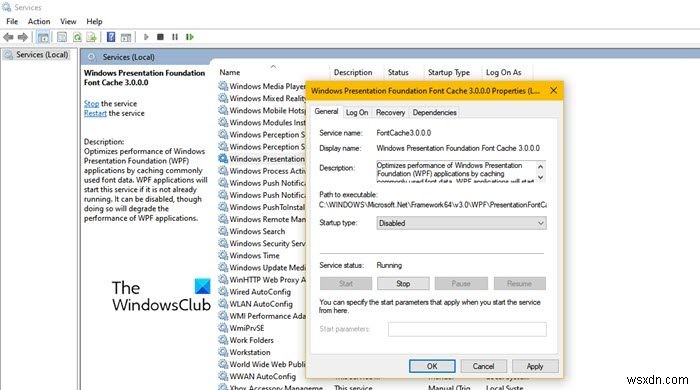Click OK in Properties dialog
The height and width of the screenshot is (390, 700).
pyautogui.click(x=432, y=366)
